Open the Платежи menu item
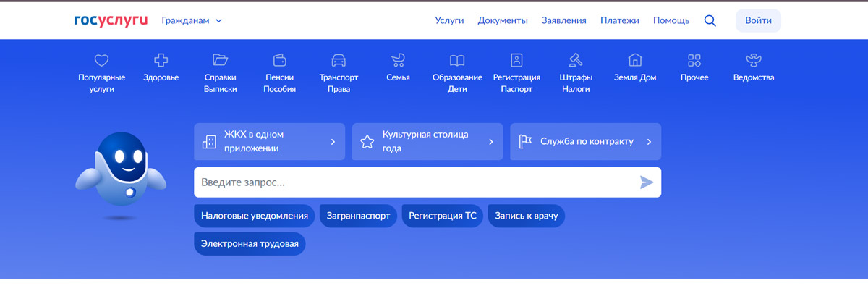 click(x=620, y=20)
